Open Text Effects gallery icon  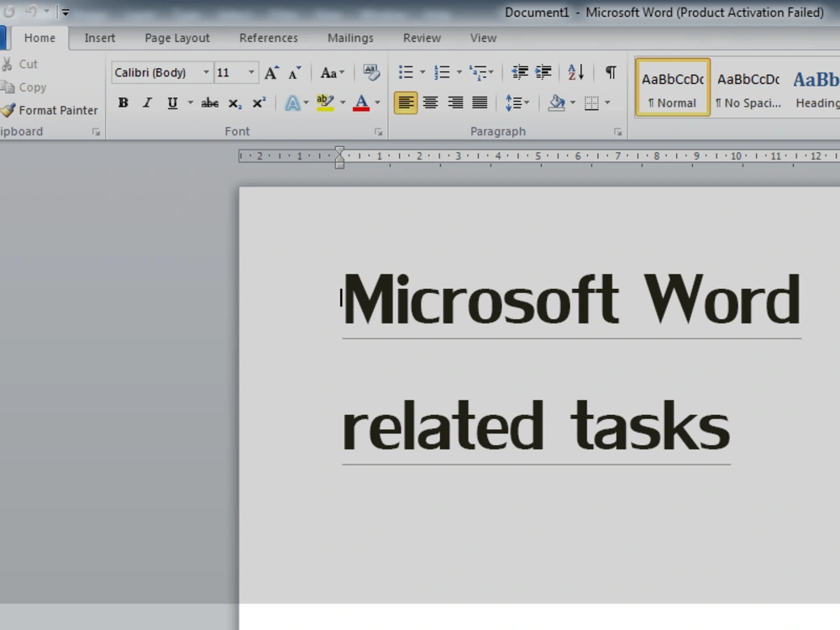coord(292,102)
